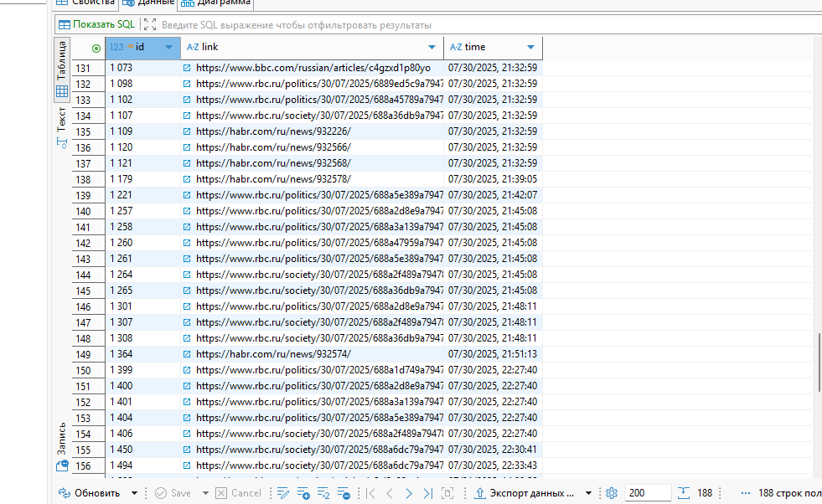The width and height of the screenshot is (822, 504).
Task: Expand the SQL filter panel icon
Action: pos(150,24)
